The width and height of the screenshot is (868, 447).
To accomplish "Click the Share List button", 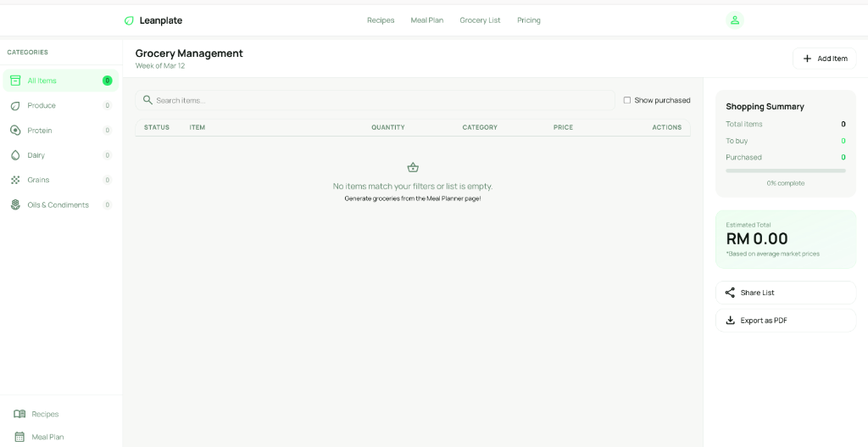I will coord(785,293).
